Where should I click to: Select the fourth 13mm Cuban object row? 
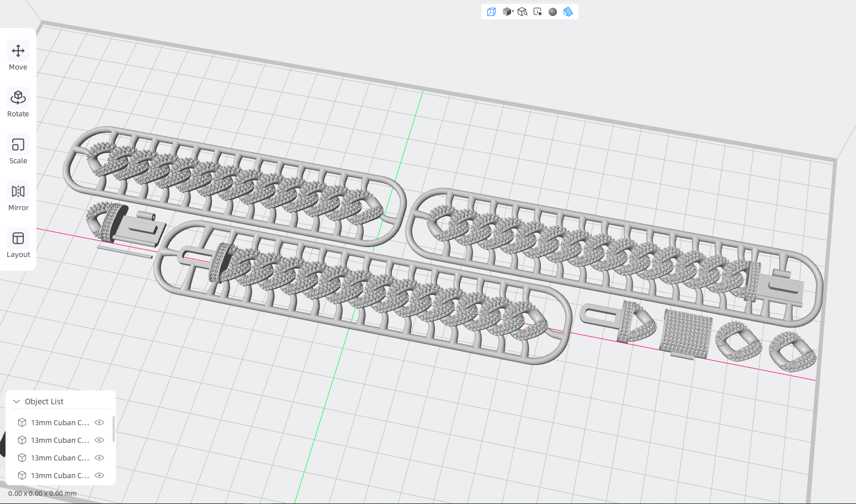tap(61, 475)
